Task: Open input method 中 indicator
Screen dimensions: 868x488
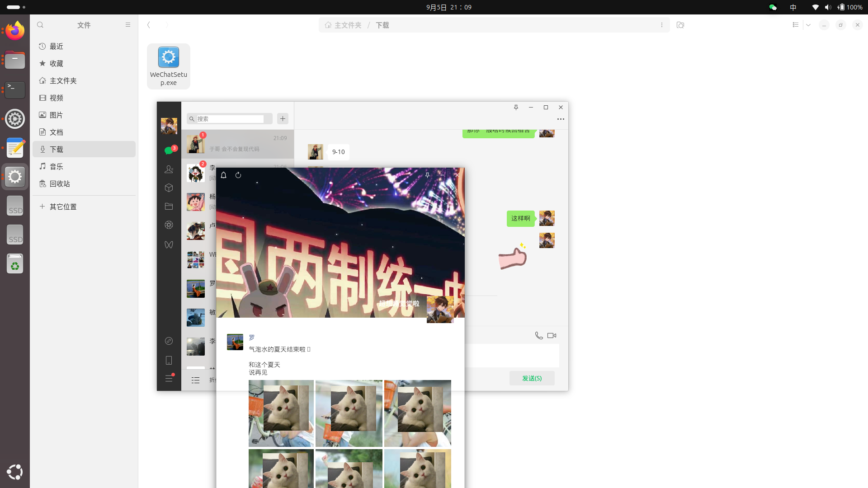Action: point(793,7)
